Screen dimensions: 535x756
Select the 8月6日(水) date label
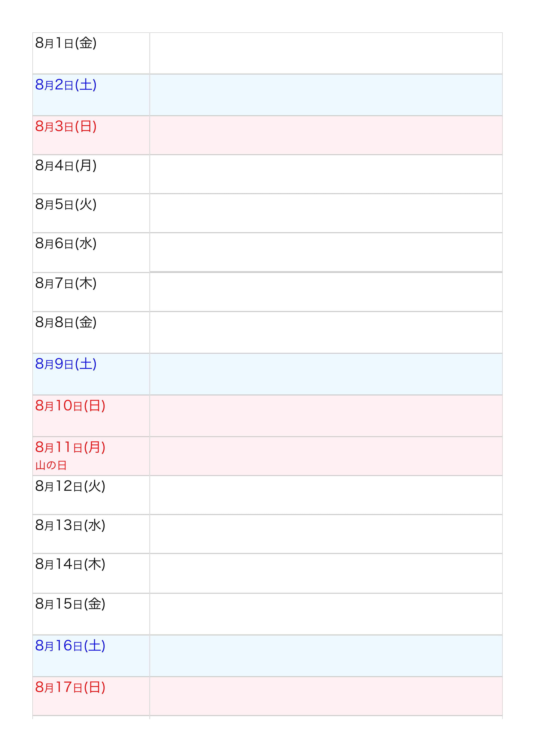tap(66, 244)
